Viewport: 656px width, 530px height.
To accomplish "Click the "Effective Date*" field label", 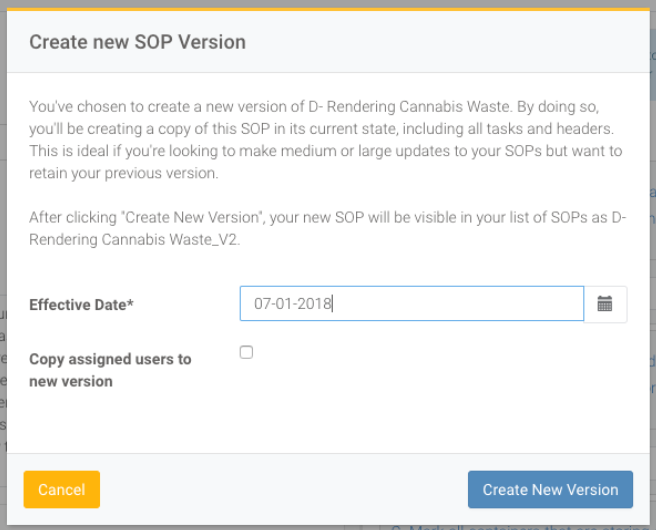I will tap(81, 305).
